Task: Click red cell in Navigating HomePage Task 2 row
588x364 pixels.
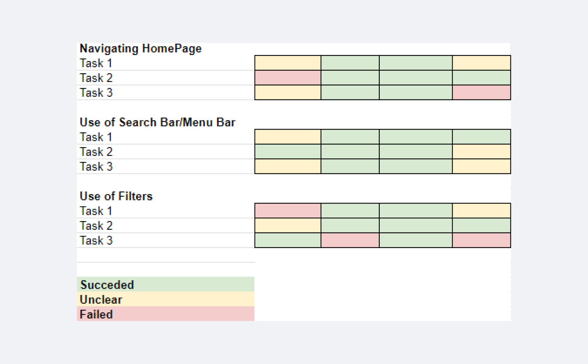Action: pos(288,78)
